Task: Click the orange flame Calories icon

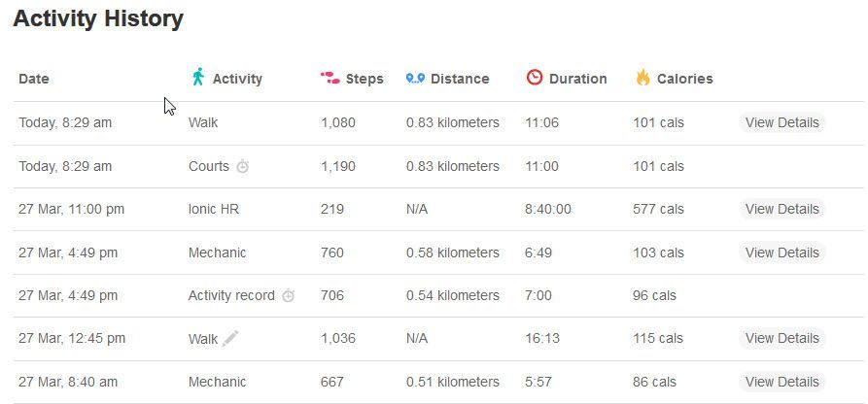Action: 642,78
